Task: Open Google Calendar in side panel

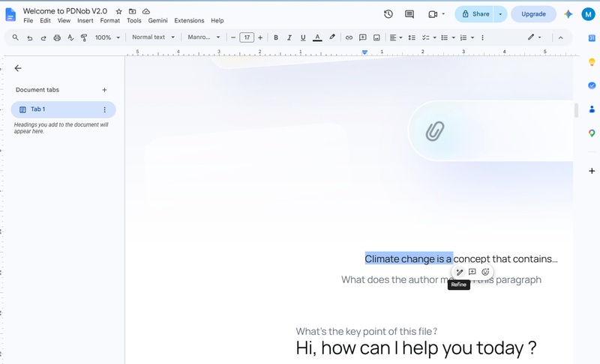Action: 592,37
